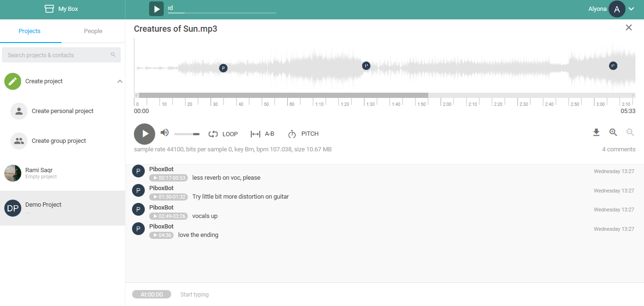644x306 pixels.
Task: Click the Creatures of Sun.mp3 title
Action: 176,29
